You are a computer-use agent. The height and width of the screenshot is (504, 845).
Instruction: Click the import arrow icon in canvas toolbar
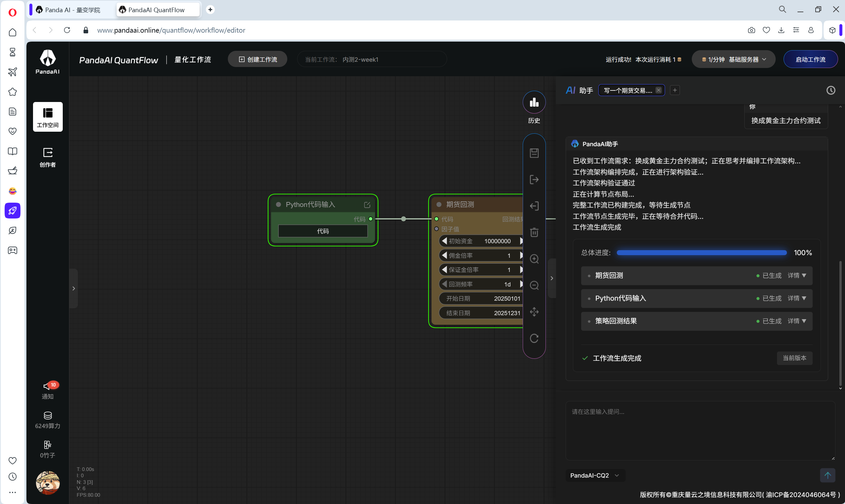pos(534,206)
